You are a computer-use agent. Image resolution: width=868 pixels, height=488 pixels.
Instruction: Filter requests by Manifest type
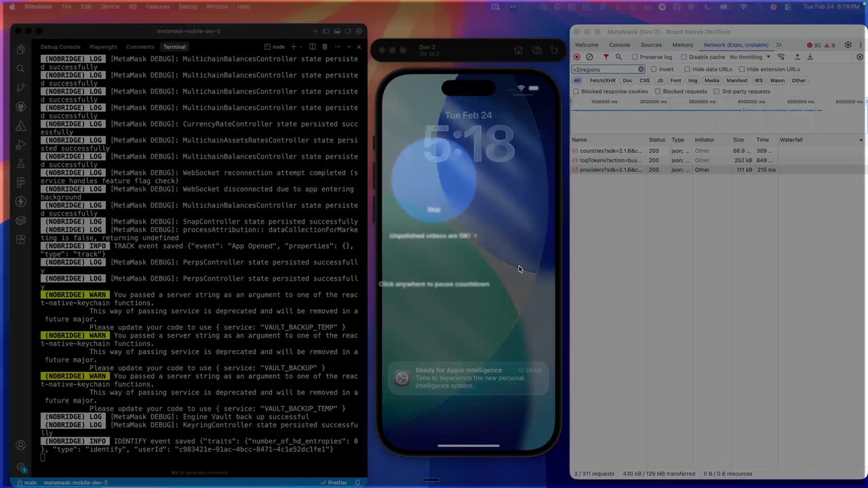coord(737,81)
